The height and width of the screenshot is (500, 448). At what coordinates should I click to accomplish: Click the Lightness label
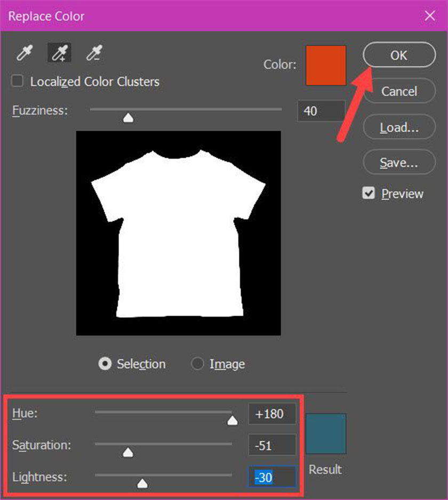[x=39, y=477]
